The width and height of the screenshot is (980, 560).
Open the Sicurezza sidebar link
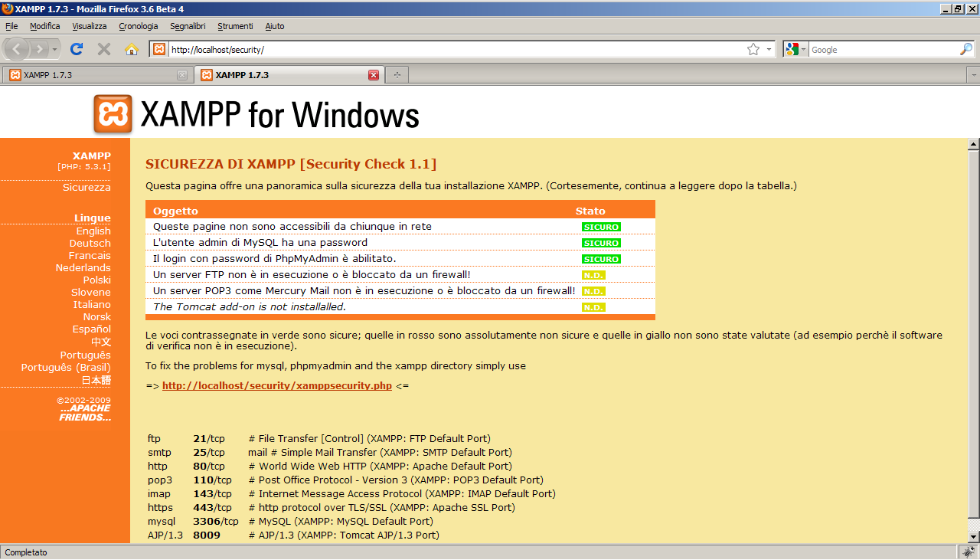tap(87, 188)
